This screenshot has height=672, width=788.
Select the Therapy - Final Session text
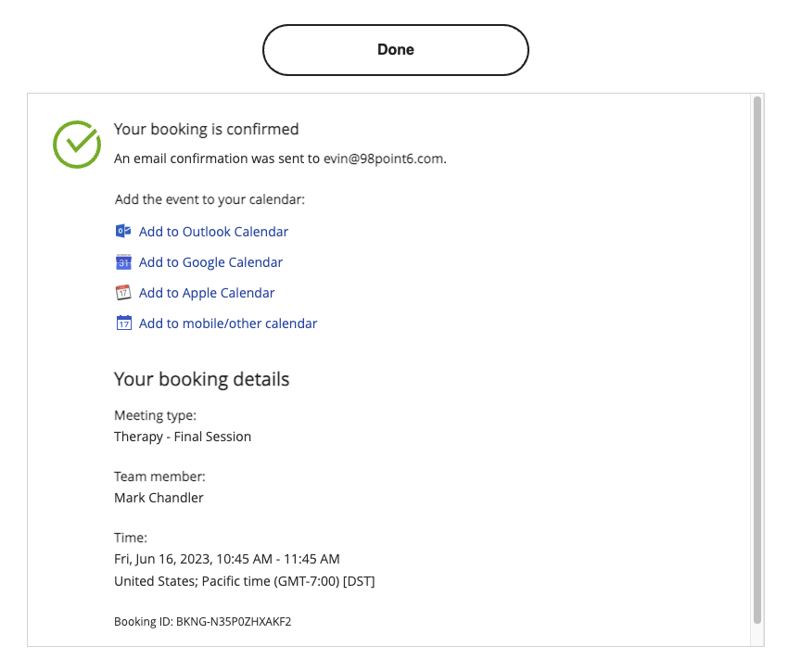[x=183, y=437]
